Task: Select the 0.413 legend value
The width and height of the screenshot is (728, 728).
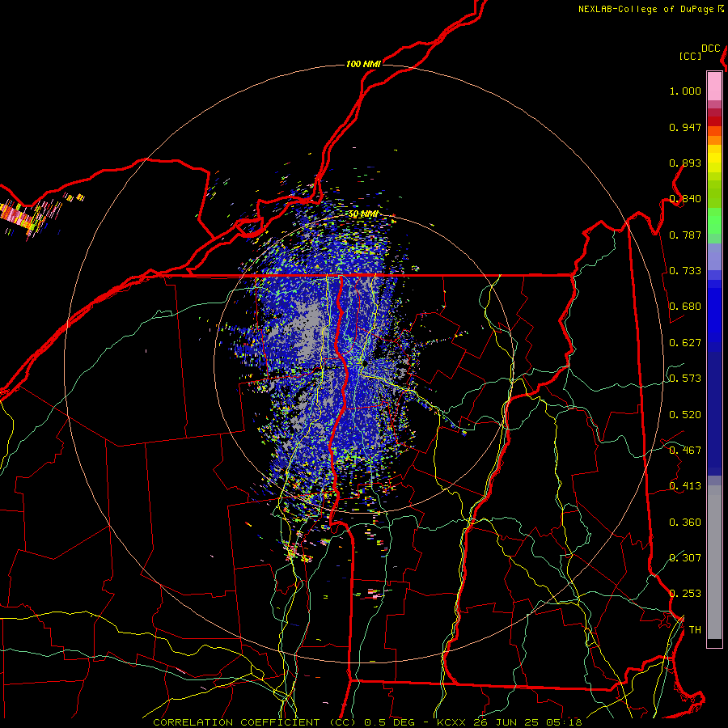Action: 685,486
